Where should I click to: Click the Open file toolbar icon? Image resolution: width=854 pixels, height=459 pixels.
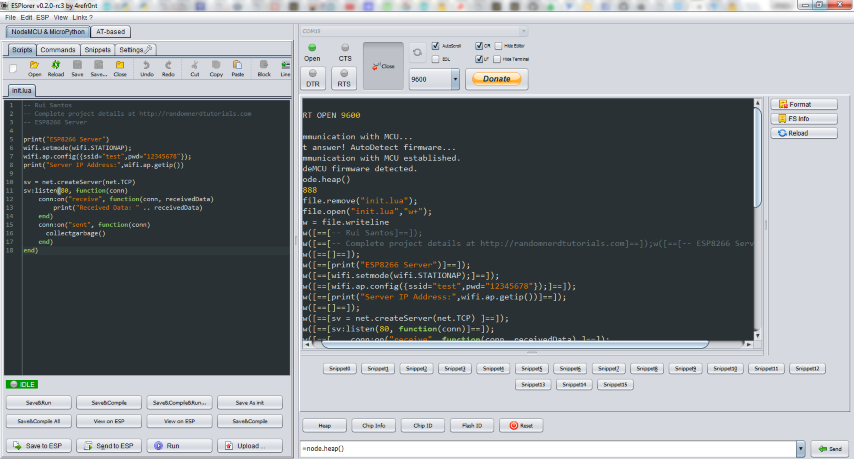34,68
